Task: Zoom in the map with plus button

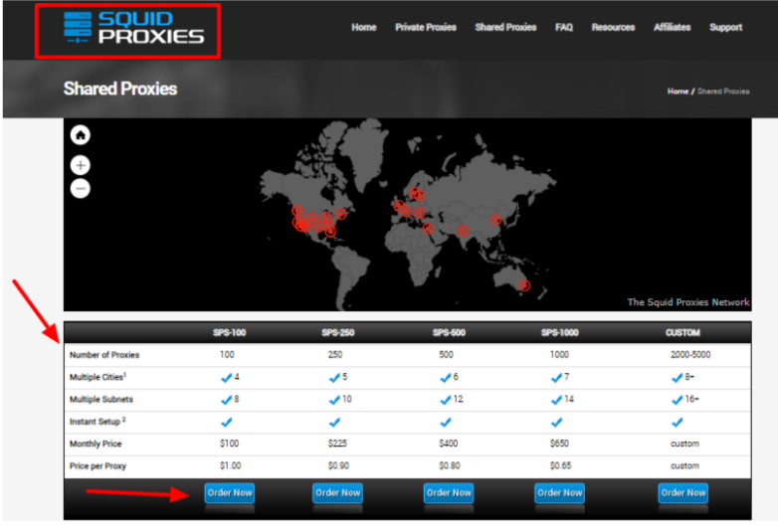Action: [81, 166]
